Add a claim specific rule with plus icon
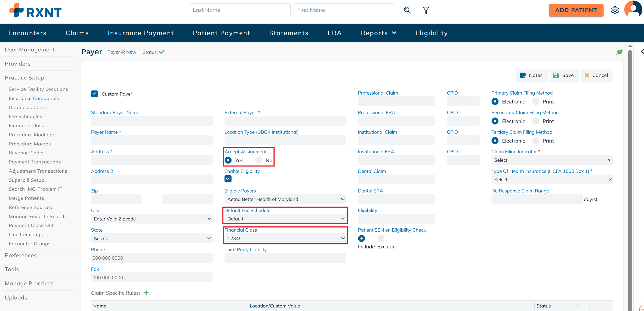This screenshot has height=311, width=644. 146,293
